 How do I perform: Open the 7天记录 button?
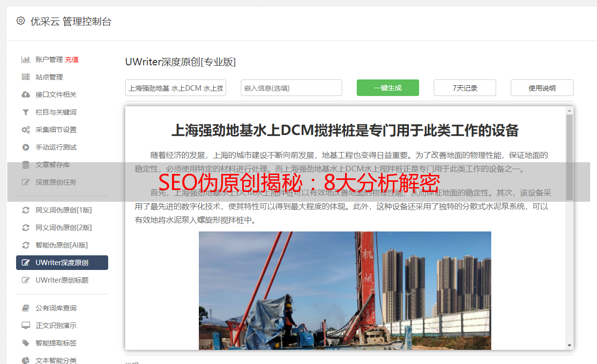pyautogui.click(x=465, y=88)
